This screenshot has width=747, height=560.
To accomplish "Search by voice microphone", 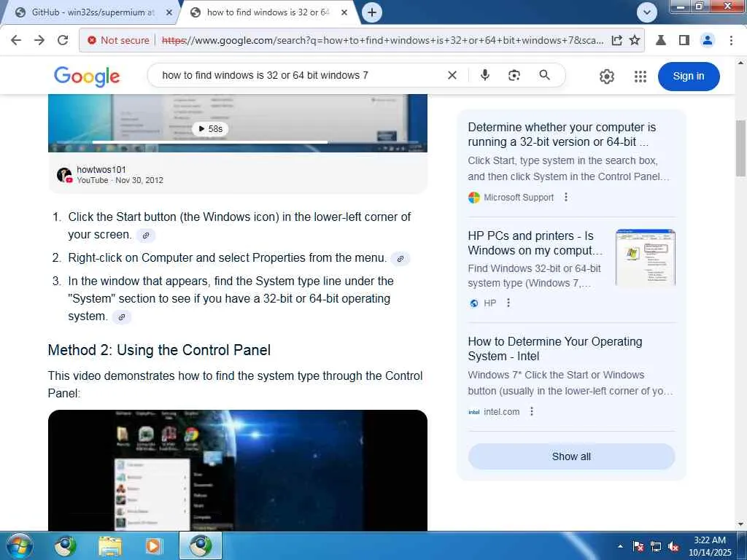I will point(484,75).
